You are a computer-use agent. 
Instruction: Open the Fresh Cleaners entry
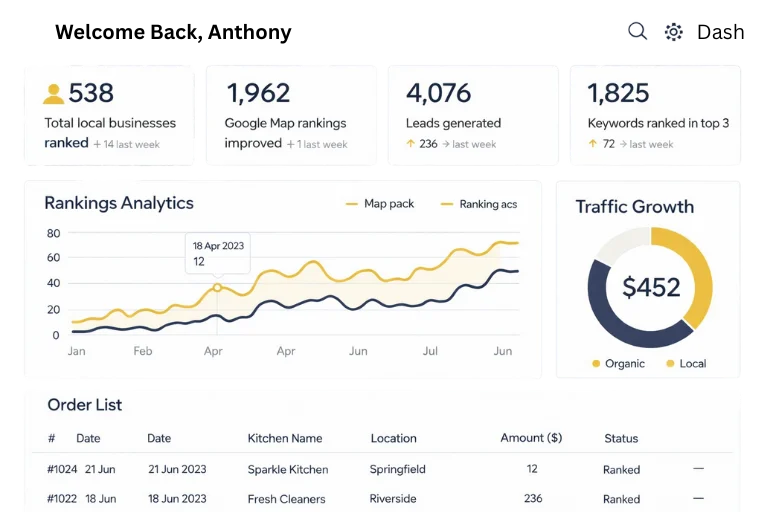[287, 499]
